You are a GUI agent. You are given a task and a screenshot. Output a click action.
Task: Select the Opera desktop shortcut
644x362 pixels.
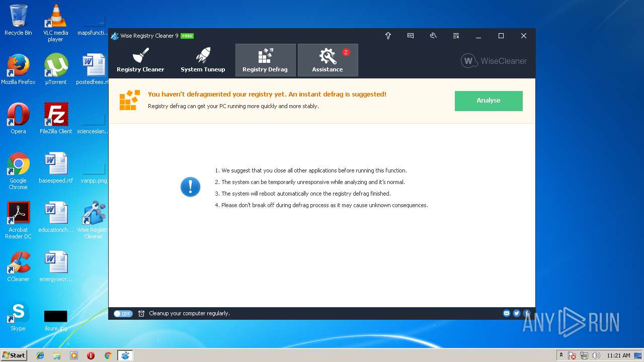tap(18, 119)
